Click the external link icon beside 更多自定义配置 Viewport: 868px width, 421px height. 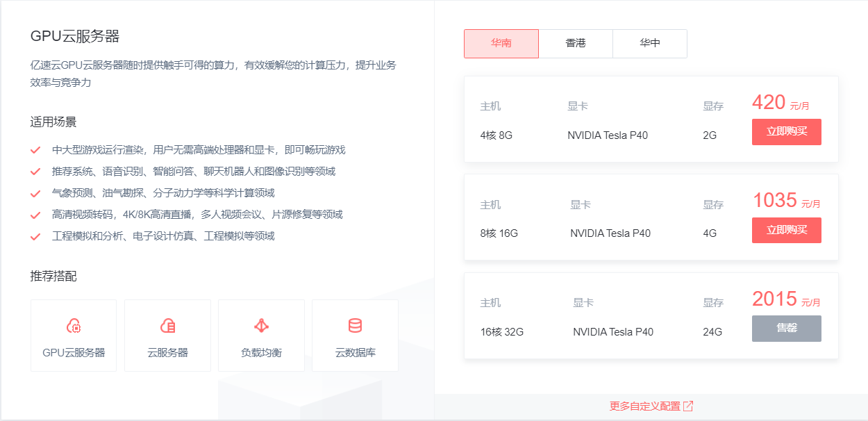[688, 406]
